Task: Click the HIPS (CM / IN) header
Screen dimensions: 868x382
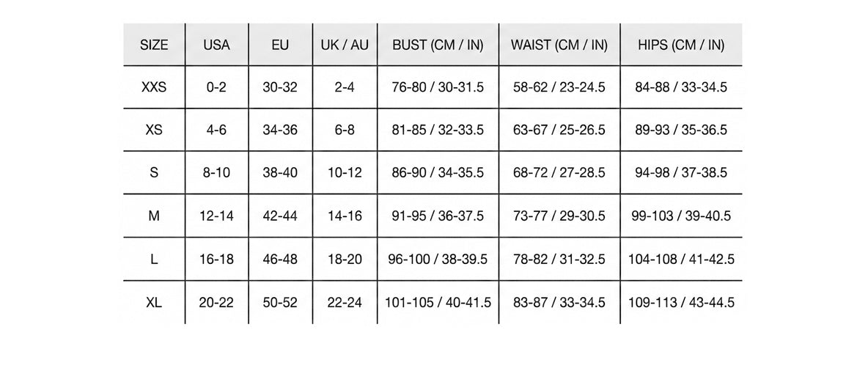Action: pyautogui.click(x=681, y=45)
